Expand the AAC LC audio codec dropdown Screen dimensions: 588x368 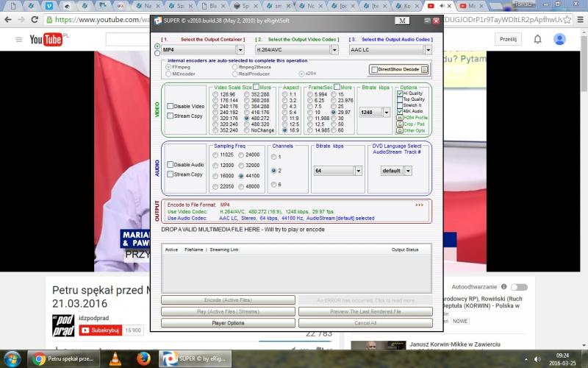[x=427, y=49]
